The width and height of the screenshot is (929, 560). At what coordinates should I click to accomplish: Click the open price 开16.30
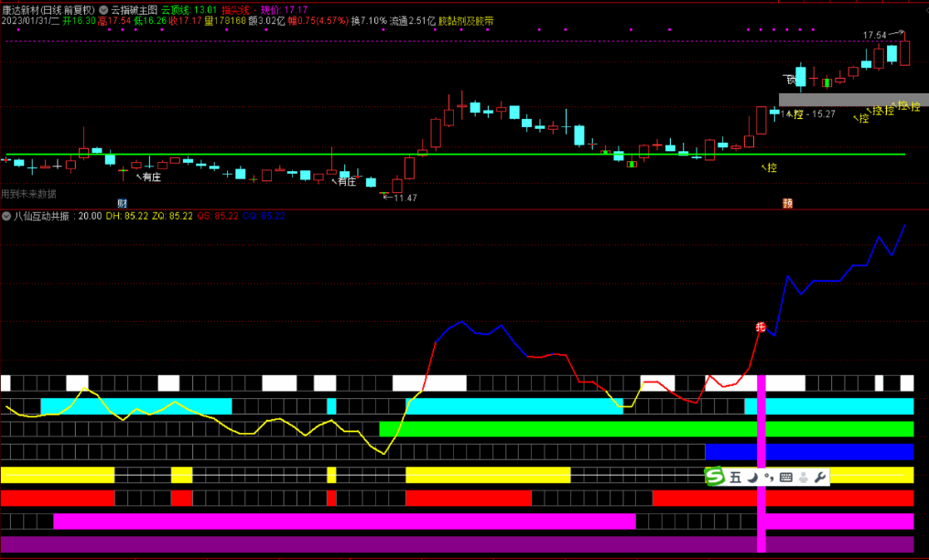[x=80, y=21]
